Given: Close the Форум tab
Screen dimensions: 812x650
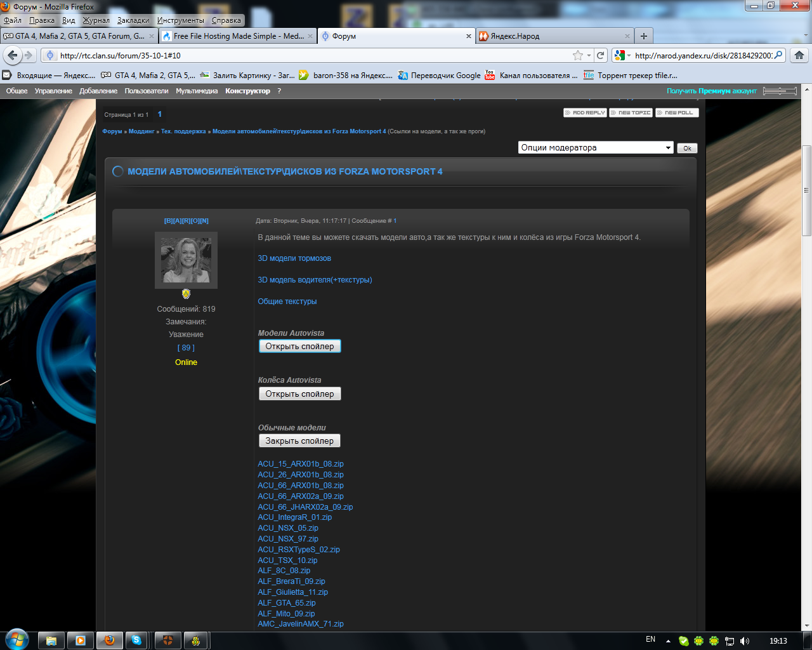Looking at the screenshot, I should (x=469, y=36).
